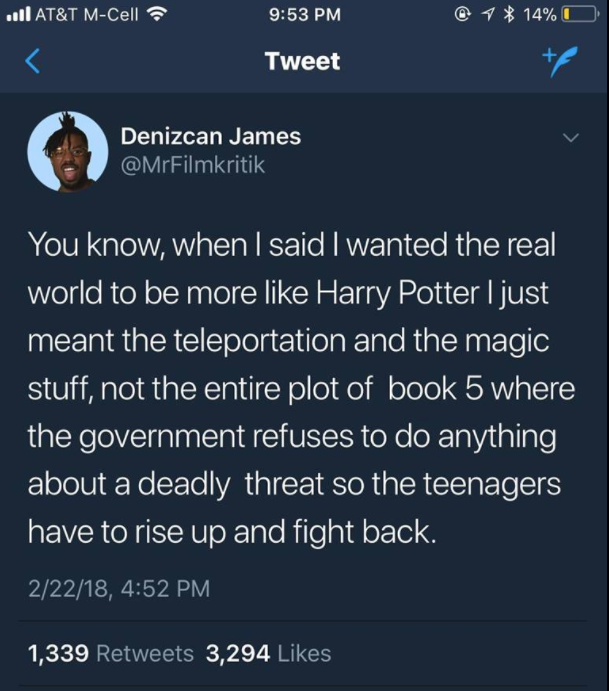Tap the Wi-Fi status icon
Image resolution: width=609 pixels, height=691 pixels.
point(156,15)
